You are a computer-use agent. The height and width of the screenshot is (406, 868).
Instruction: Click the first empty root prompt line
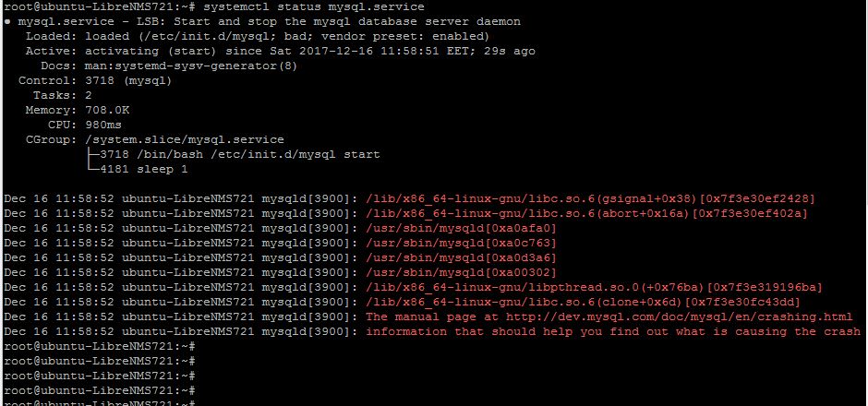tap(100, 346)
